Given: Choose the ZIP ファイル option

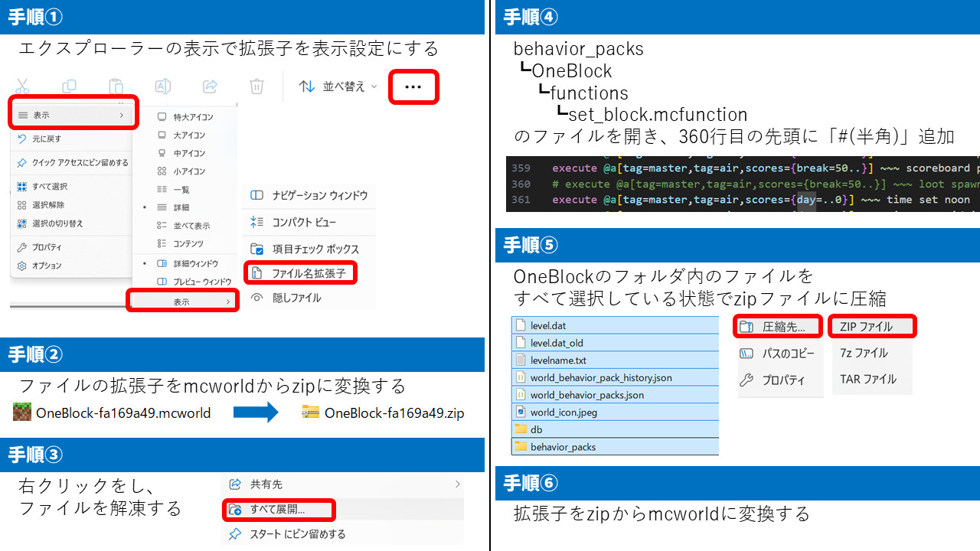Looking at the screenshot, I should point(872,327).
